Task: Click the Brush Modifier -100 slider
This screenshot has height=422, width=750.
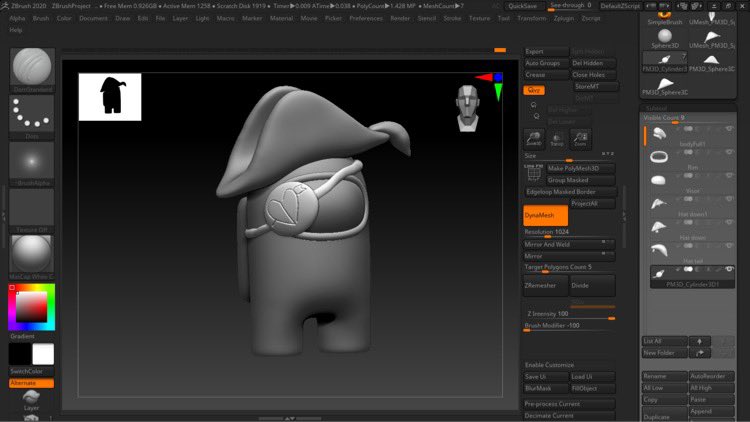Action: pos(569,326)
